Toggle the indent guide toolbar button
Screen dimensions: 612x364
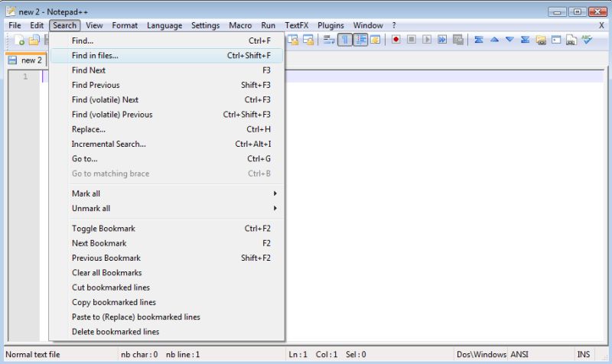[x=360, y=40]
